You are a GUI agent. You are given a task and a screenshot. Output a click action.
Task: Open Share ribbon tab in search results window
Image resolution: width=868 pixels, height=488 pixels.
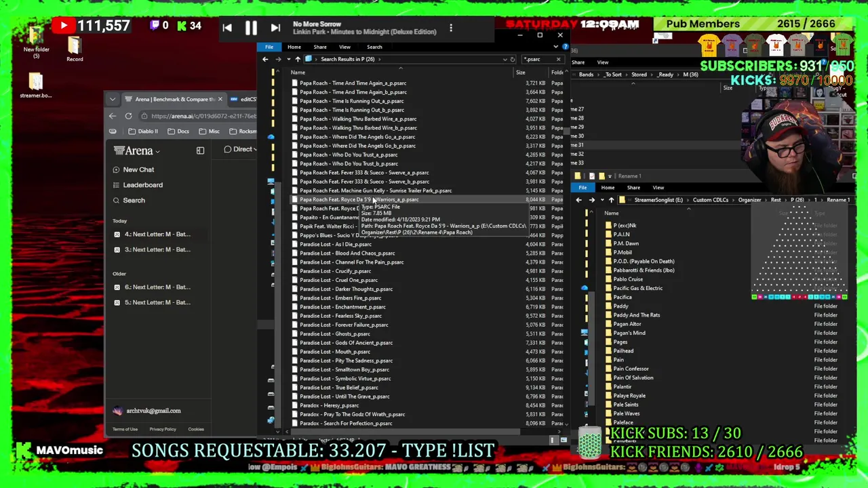(x=320, y=47)
